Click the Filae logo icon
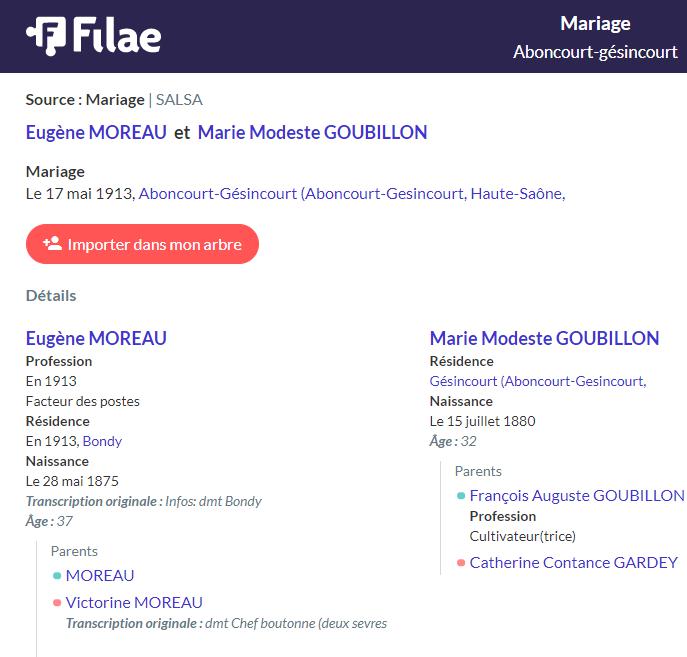 46,36
